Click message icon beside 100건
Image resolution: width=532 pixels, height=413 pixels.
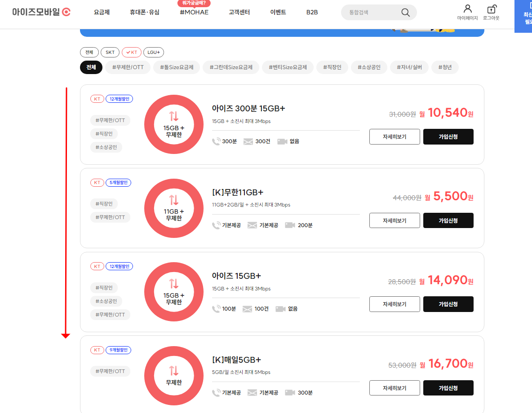click(x=247, y=309)
